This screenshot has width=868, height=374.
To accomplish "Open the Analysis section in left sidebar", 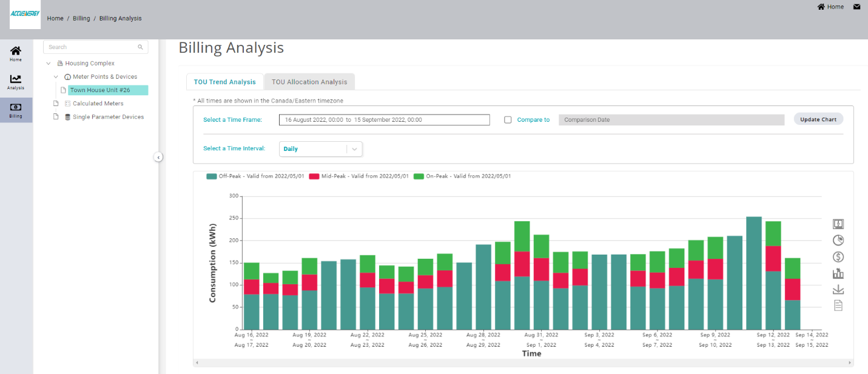I will coord(16,82).
